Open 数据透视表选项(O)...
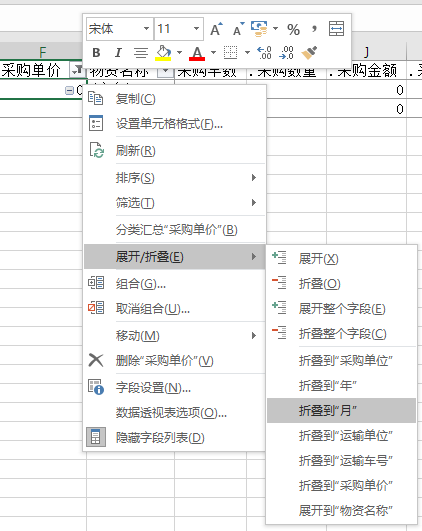The height and width of the screenshot is (531, 422). pos(174,412)
